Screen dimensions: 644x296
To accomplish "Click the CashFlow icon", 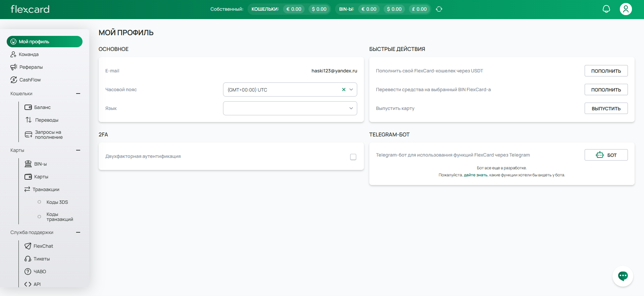I will [14, 80].
